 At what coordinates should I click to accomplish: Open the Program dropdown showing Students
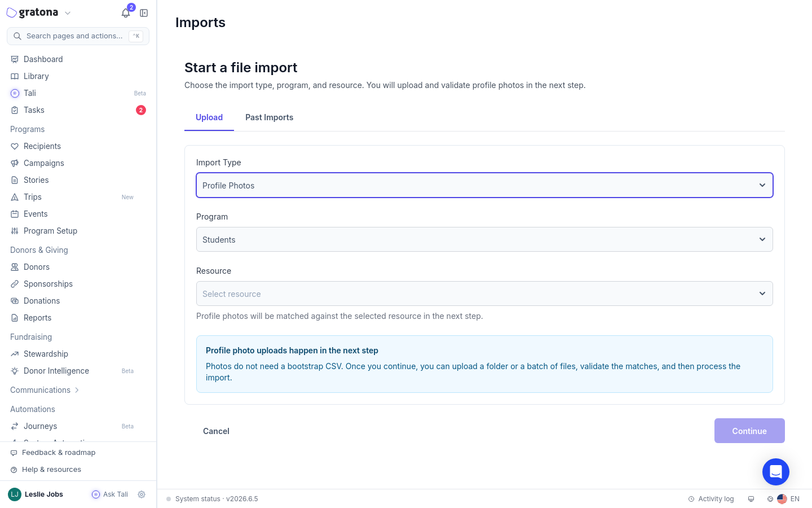coord(484,239)
